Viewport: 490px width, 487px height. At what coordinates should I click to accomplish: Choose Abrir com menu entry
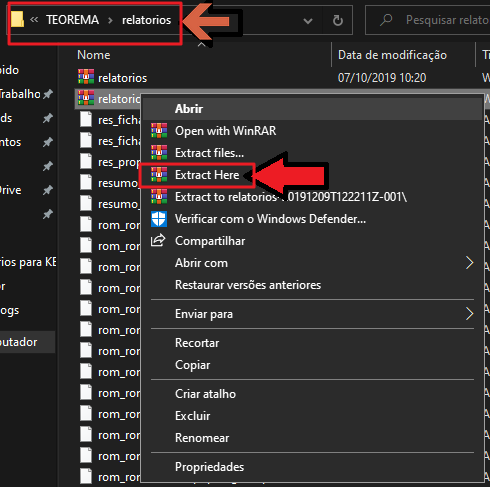tap(312, 263)
